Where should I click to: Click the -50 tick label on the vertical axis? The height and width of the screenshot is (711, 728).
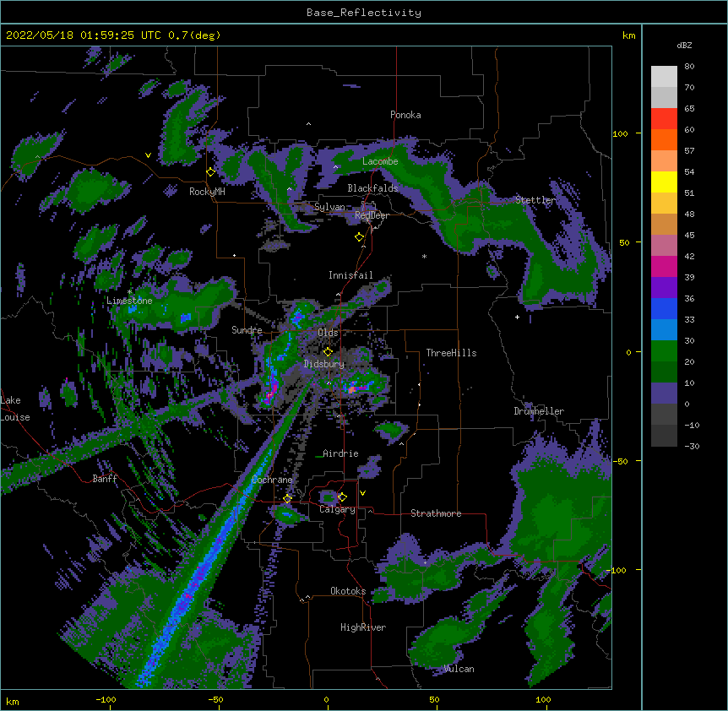click(x=620, y=461)
